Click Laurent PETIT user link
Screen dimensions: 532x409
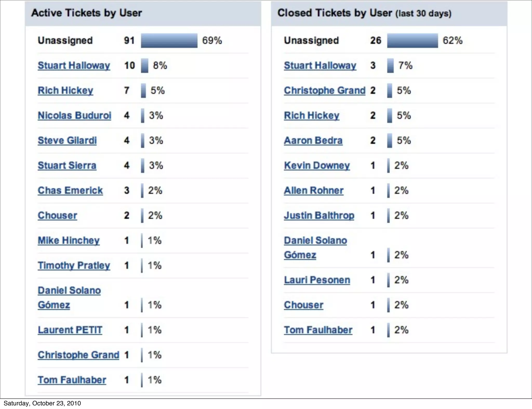point(70,330)
